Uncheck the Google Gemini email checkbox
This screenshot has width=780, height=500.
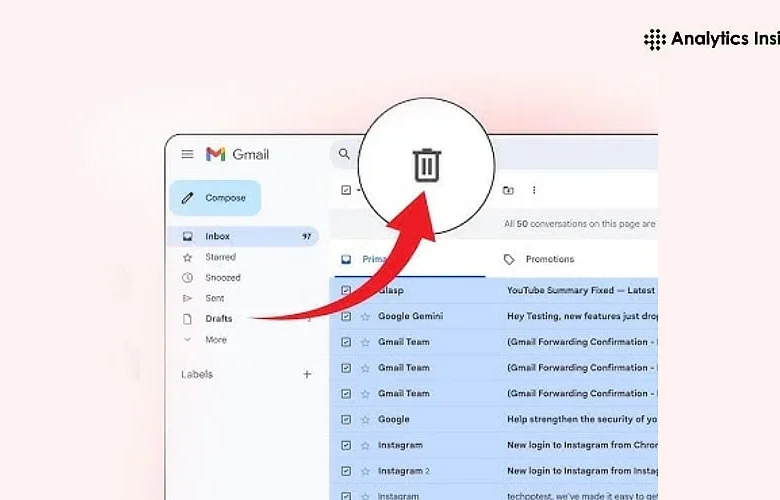[x=346, y=316]
